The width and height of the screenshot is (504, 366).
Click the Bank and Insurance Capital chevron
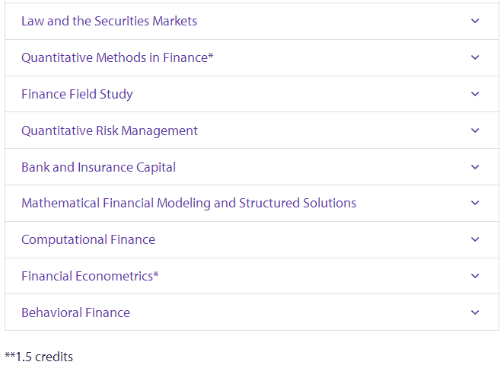pyautogui.click(x=475, y=167)
